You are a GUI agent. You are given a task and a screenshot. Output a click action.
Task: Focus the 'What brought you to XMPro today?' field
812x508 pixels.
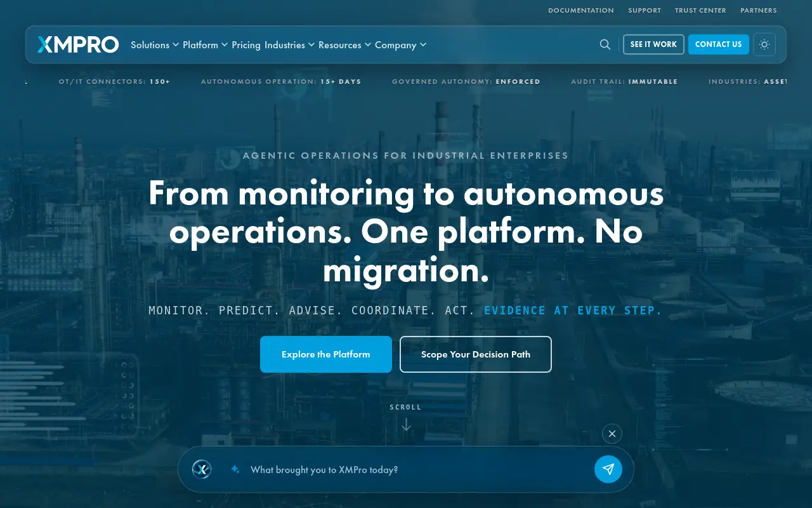pos(416,470)
